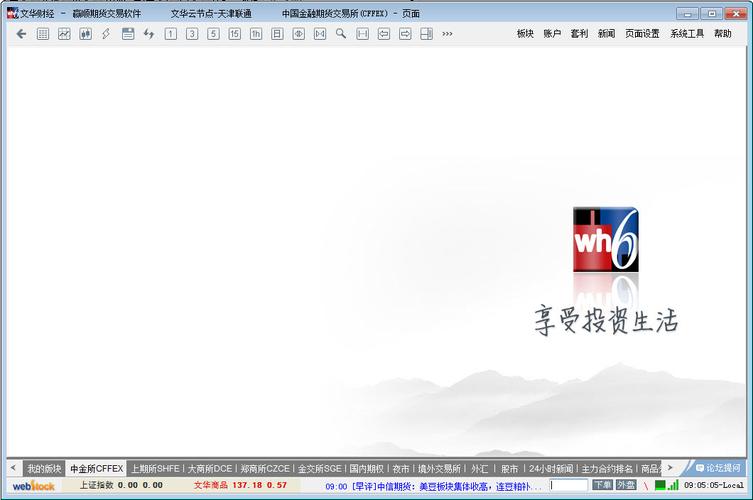
Task: Open the 板块 menu
Action: 525,34
